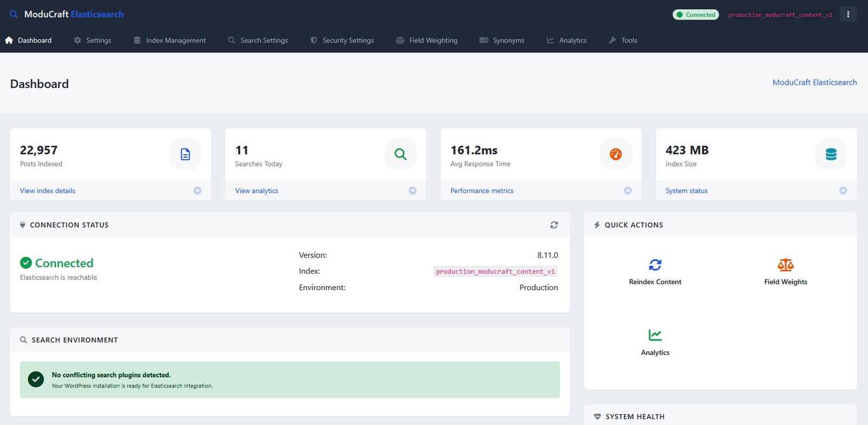Click the 423 MB index size value
The height and width of the screenshot is (425, 868).
[687, 150]
